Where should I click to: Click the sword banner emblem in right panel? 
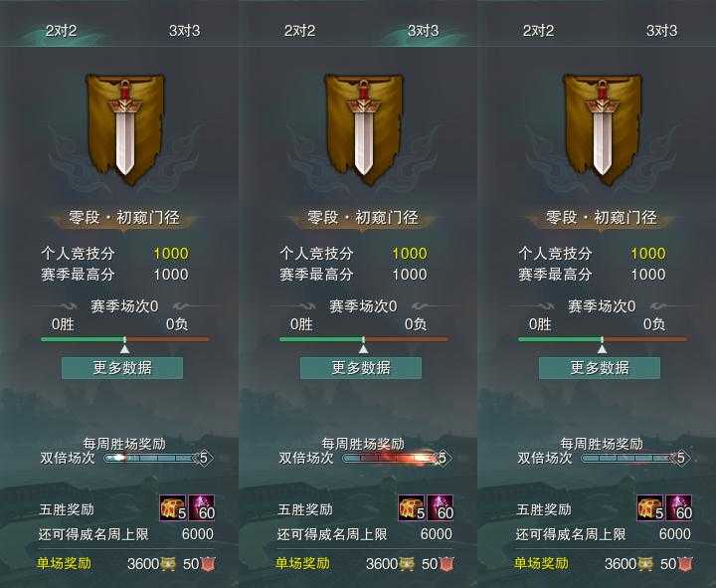tap(603, 129)
